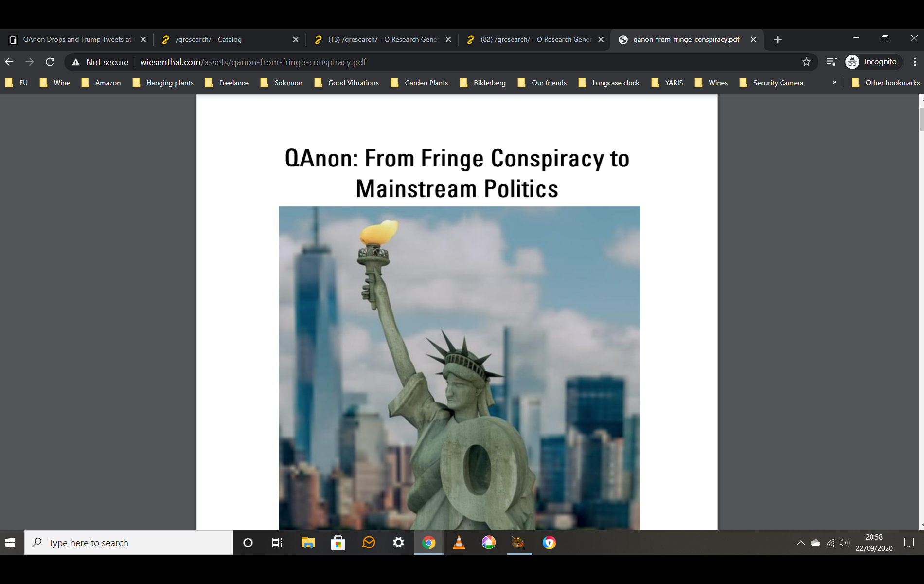Image resolution: width=924 pixels, height=584 pixels.
Task: Open VLC media player from taskbar
Action: pyautogui.click(x=459, y=543)
